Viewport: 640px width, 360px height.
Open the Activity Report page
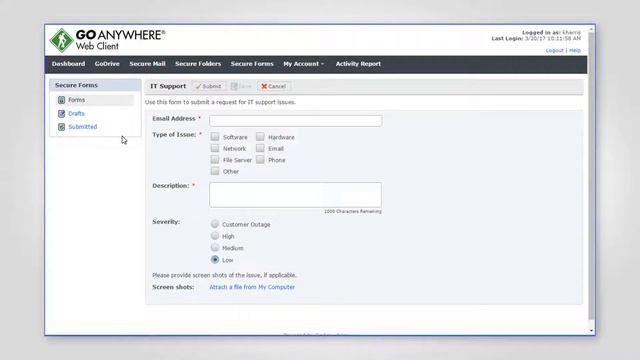point(358,64)
